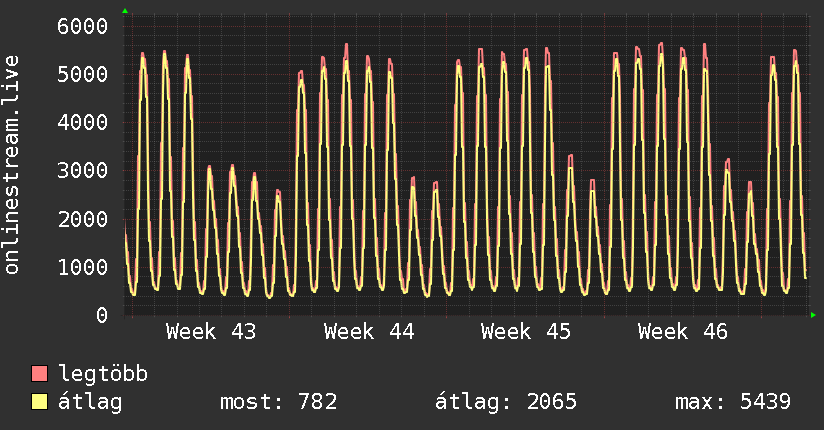Select the 'most: 782' value
The width and height of the screenshot is (824, 430).
click(x=279, y=402)
